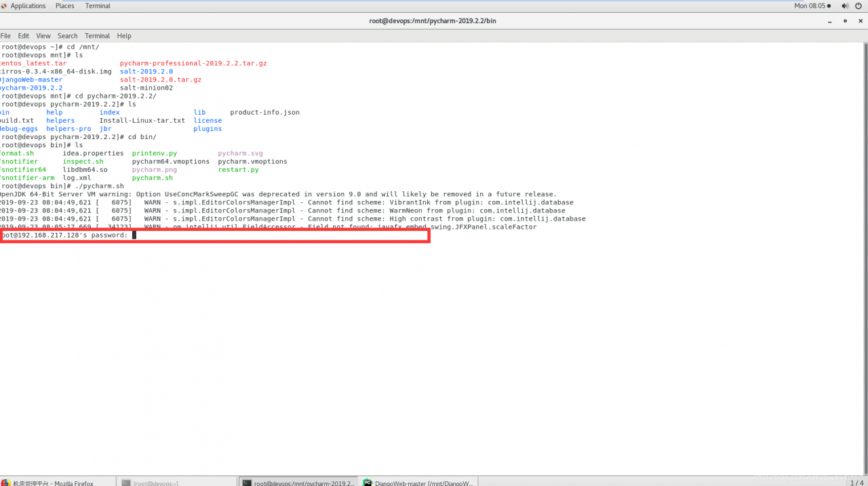
Task: Click the PyCharm icon in taskbar
Action: [x=368, y=483]
